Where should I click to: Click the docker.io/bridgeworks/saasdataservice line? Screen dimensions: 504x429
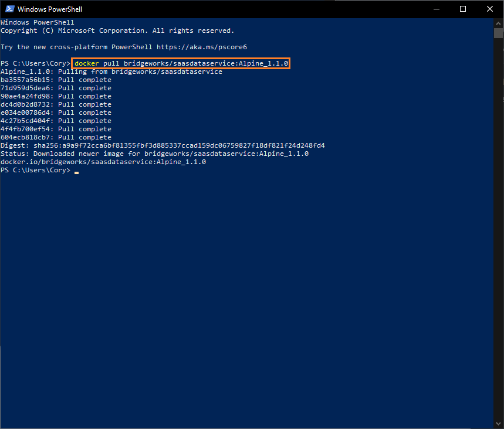point(103,162)
